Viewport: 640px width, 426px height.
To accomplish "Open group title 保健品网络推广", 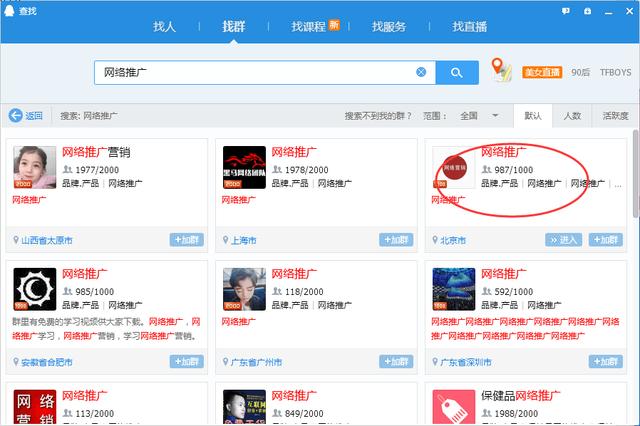I will pos(520,395).
